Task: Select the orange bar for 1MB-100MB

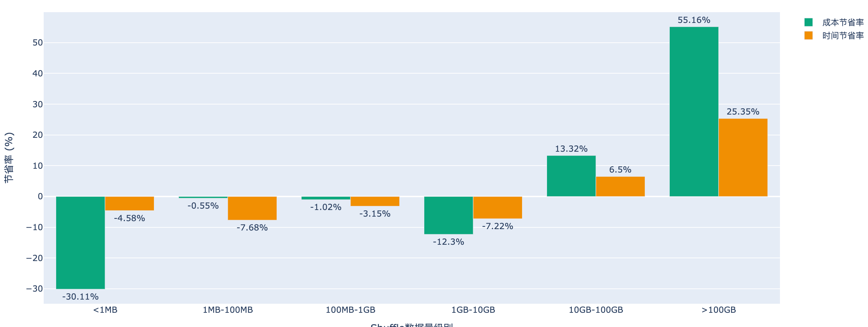Action: pos(252,208)
